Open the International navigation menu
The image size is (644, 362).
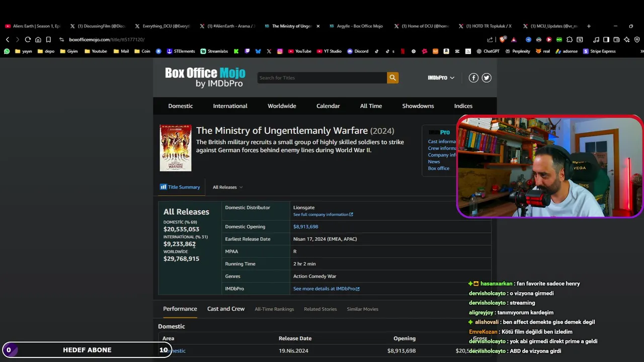pos(230,106)
